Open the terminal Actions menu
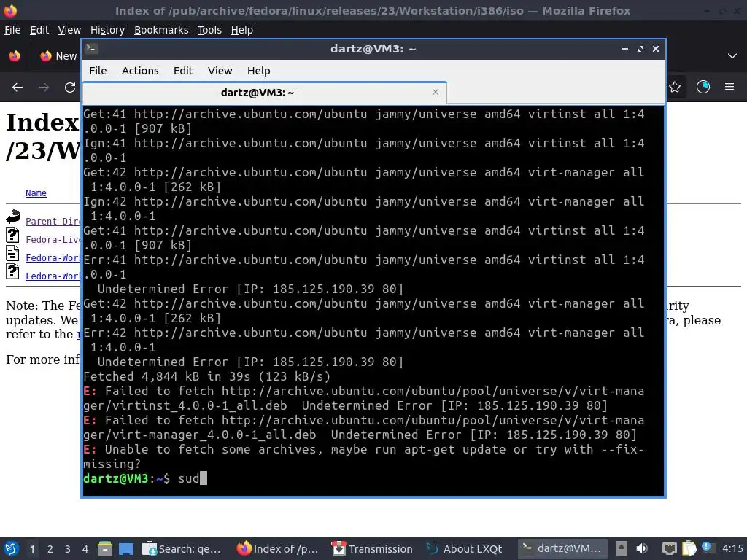This screenshot has height=560, width=747. pos(140,71)
